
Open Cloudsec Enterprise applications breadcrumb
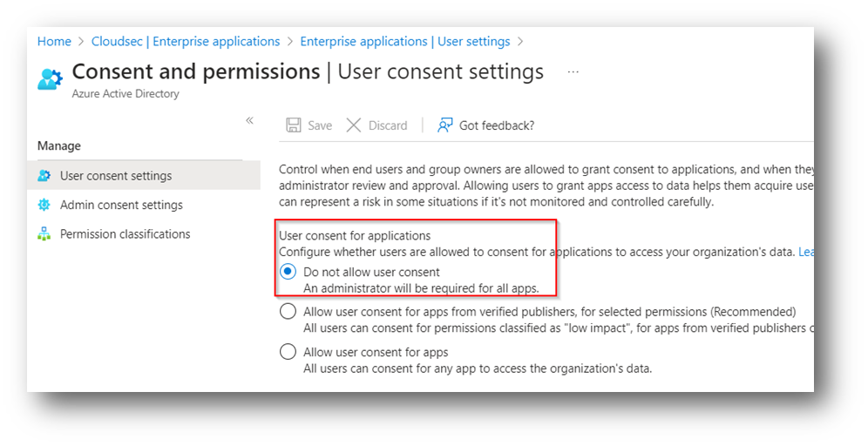click(186, 42)
